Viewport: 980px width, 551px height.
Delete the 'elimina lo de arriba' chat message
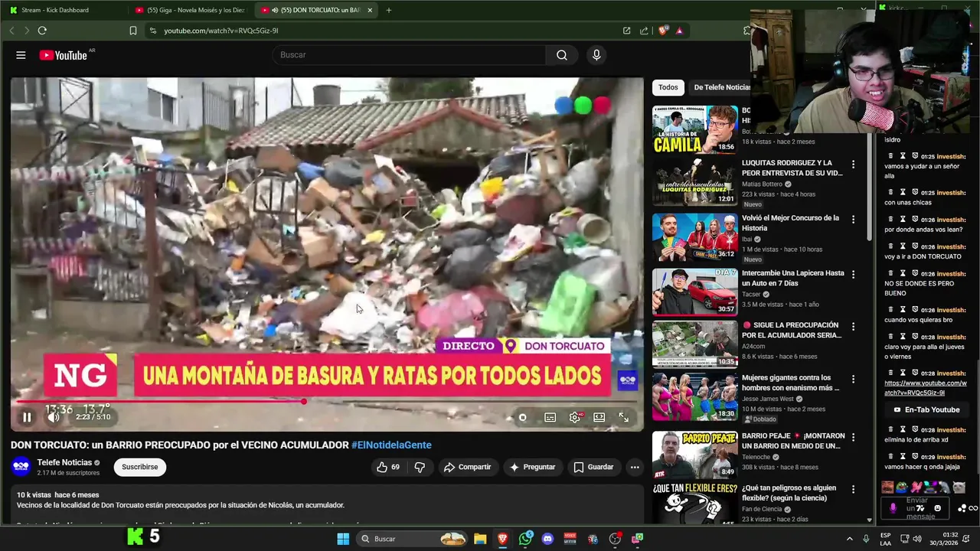click(x=889, y=430)
